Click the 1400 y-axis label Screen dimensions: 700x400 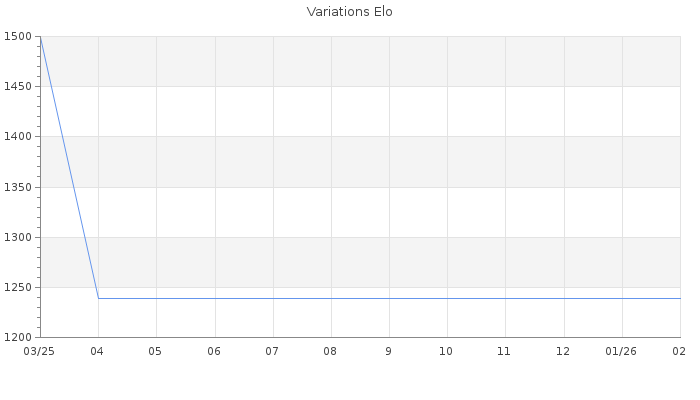[x=17, y=137]
